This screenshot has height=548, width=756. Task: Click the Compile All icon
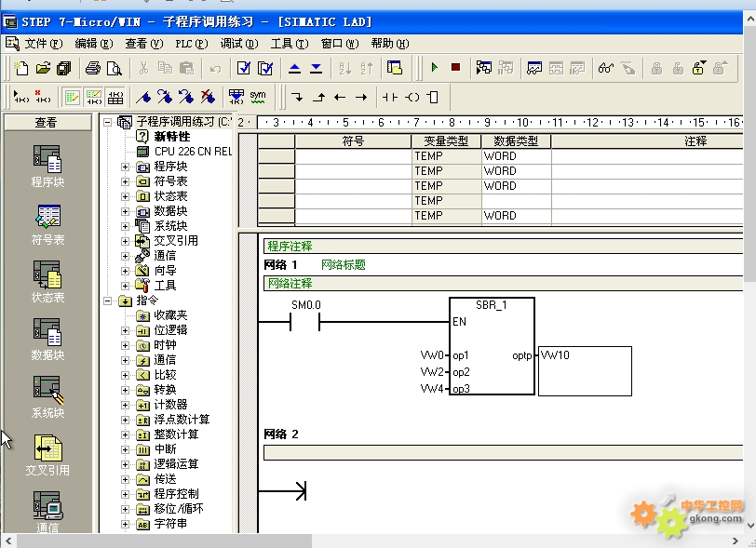265,68
